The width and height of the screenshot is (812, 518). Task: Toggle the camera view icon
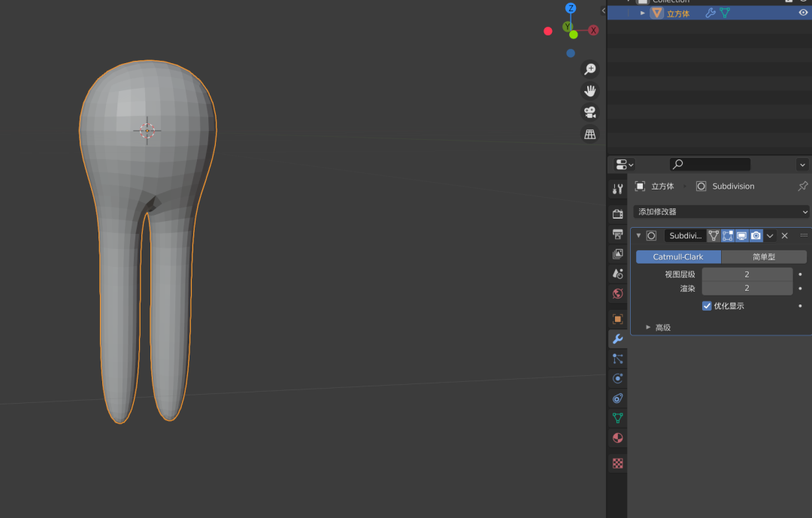tap(590, 113)
